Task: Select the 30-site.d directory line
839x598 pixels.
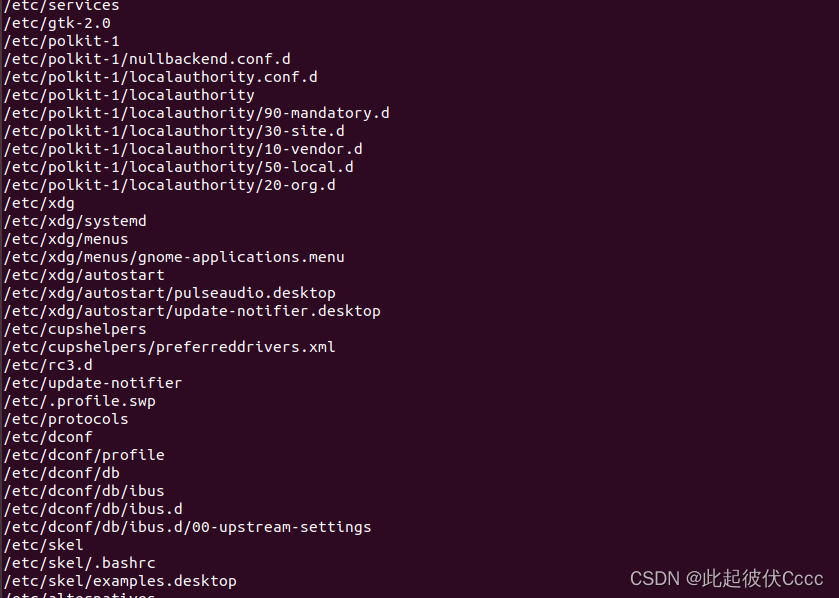Action: click(174, 131)
